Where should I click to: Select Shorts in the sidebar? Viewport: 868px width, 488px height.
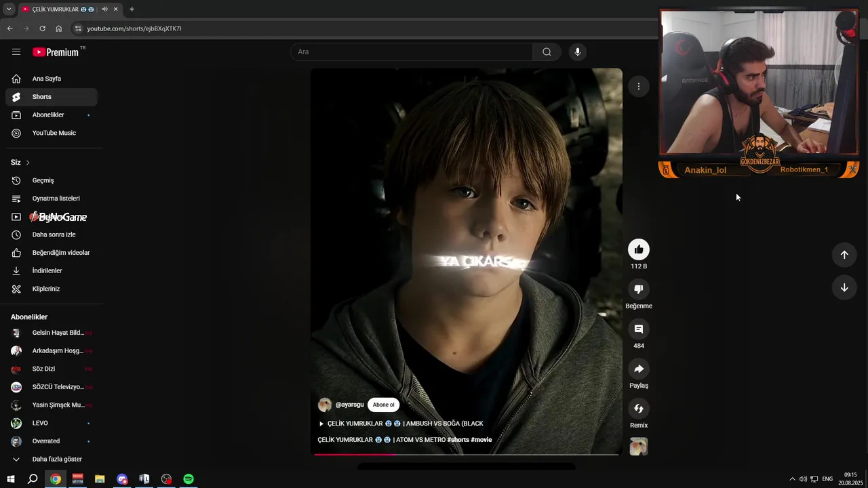point(52,97)
